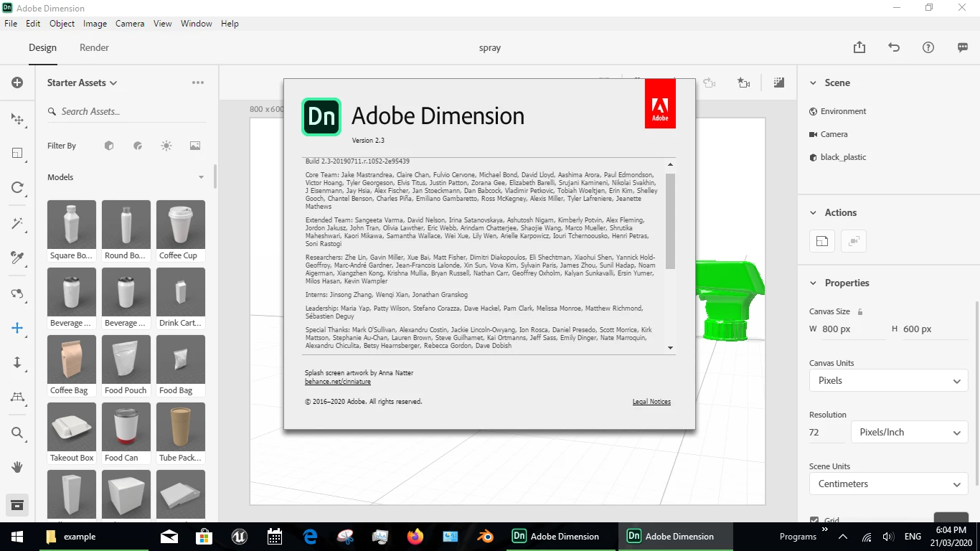
Task: Click the Undo arrow in header
Action: click(894, 47)
